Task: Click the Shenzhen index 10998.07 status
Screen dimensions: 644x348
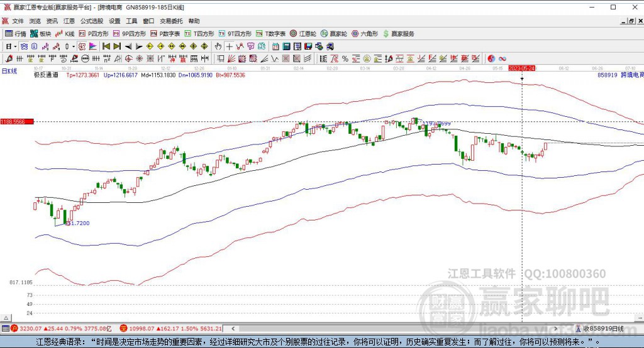Action: [x=171, y=329]
